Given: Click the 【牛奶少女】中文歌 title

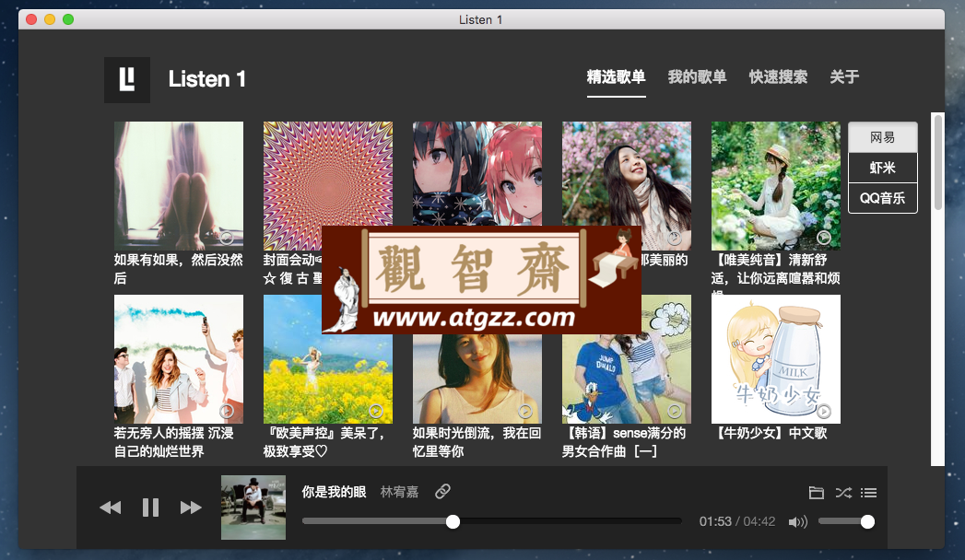Looking at the screenshot, I should 770,434.
